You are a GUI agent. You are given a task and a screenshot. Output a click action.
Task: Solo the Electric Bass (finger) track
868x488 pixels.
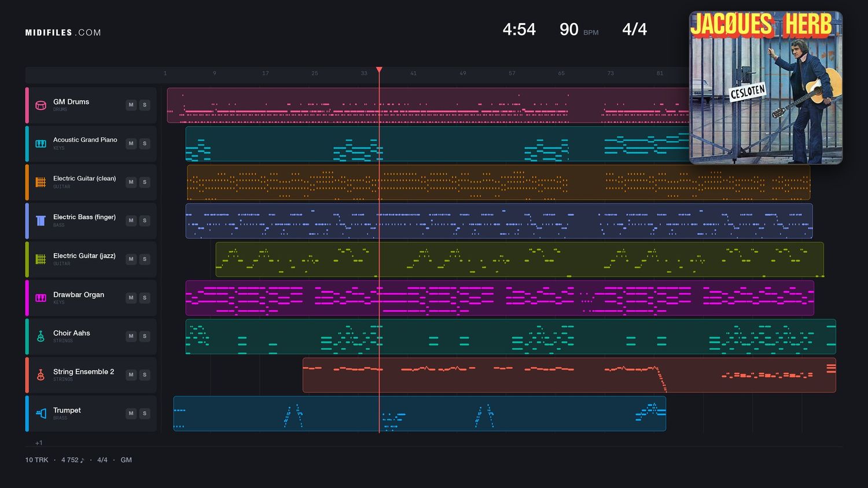[x=145, y=220]
